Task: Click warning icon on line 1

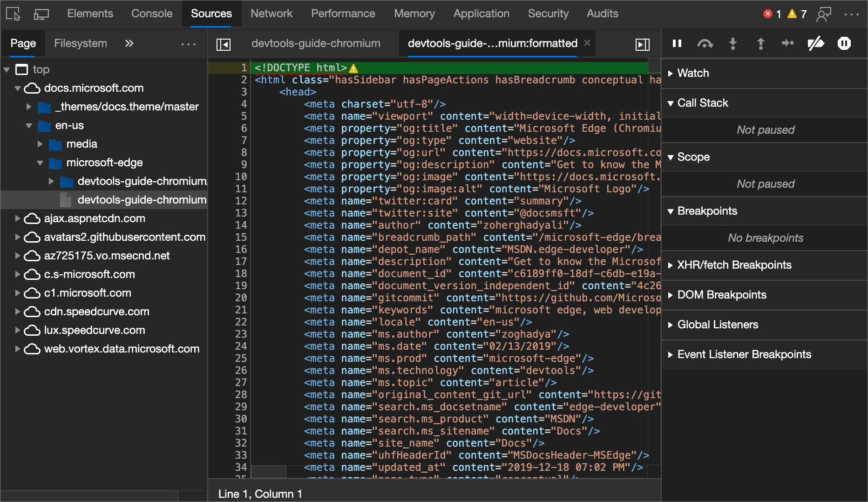Action: pyautogui.click(x=353, y=68)
